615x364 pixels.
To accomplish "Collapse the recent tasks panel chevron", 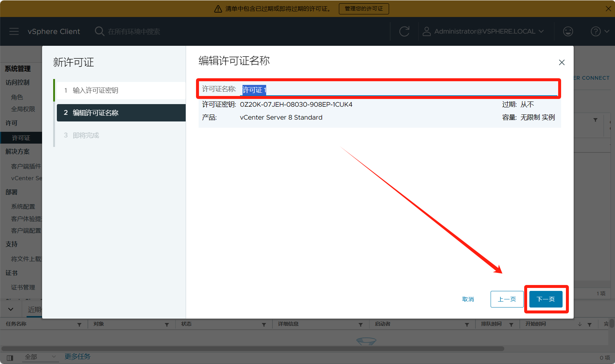I will coord(11,309).
